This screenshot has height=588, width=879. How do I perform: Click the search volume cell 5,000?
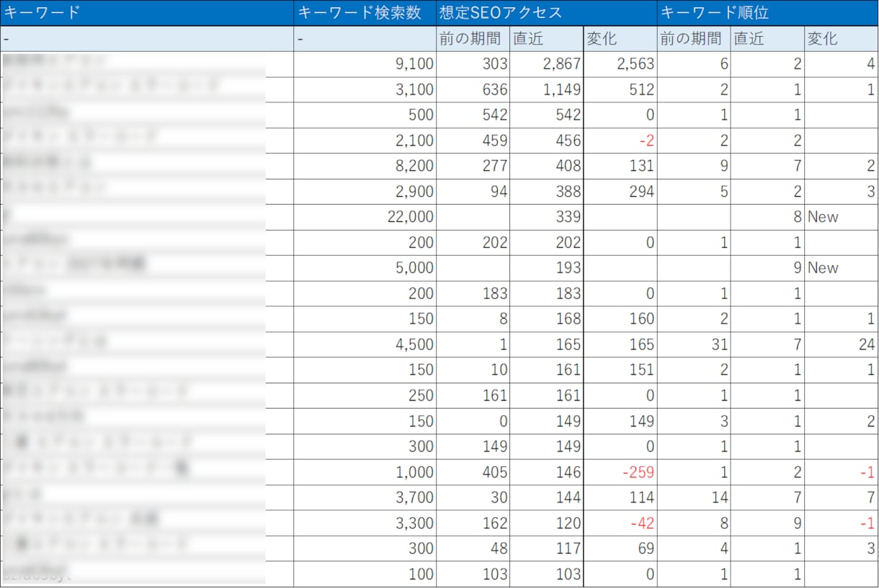tap(365, 268)
